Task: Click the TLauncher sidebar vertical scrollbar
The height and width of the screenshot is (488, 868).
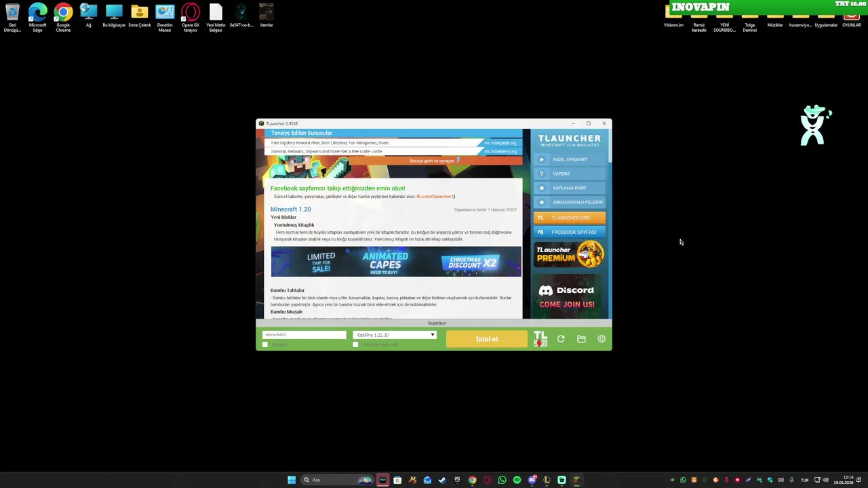Action: point(610,146)
